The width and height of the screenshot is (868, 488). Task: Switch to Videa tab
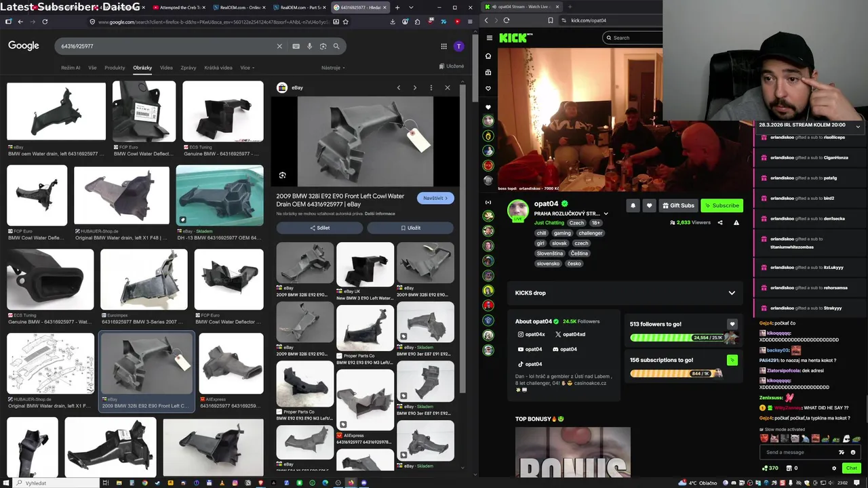tap(166, 68)
